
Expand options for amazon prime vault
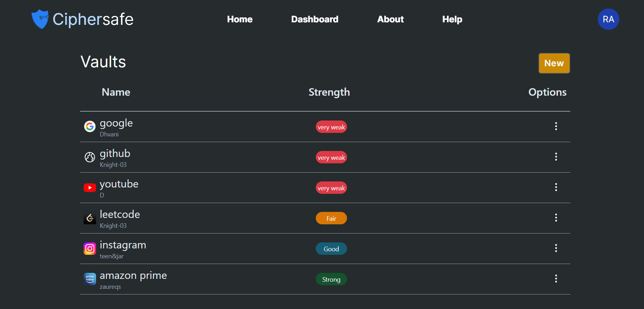tap(556, 279)
